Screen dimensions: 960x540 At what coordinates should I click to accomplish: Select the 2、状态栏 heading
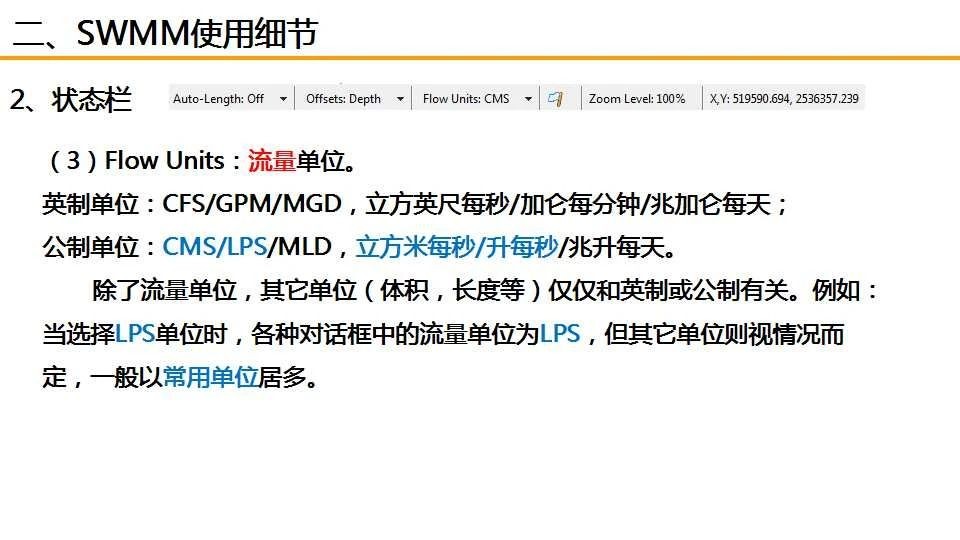tap(70, 100)
